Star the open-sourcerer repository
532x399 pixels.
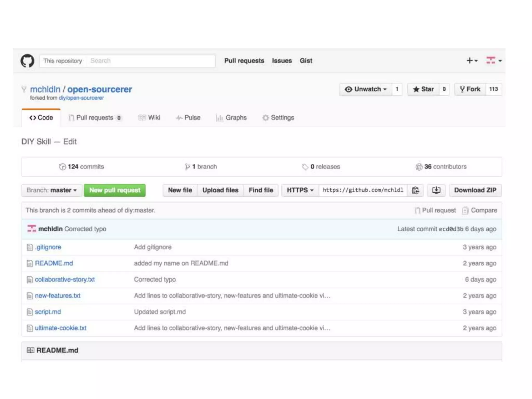(423, 89)
